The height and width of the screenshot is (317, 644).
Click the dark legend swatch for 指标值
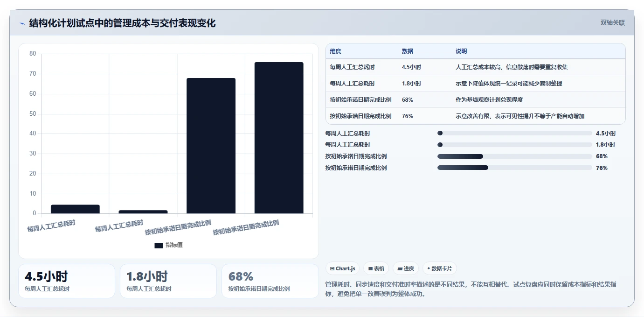[159, 245]
